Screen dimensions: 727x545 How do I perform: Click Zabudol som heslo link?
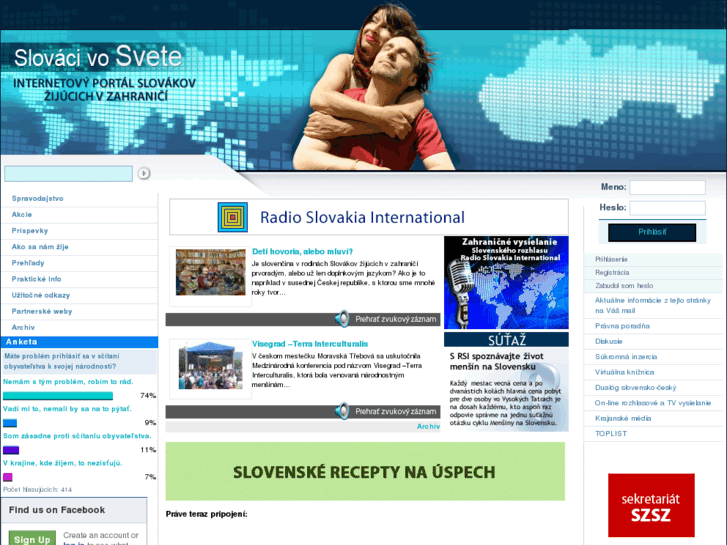pos(624,286)
